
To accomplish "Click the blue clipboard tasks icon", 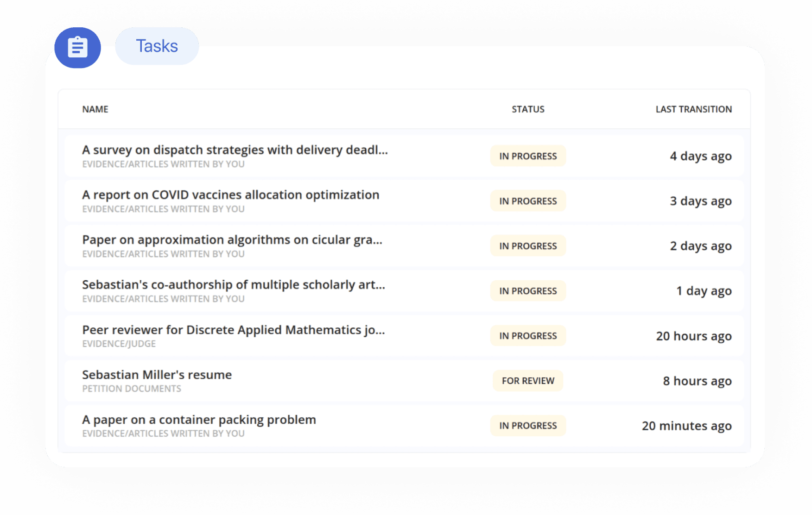I will [x=77, y=47].
